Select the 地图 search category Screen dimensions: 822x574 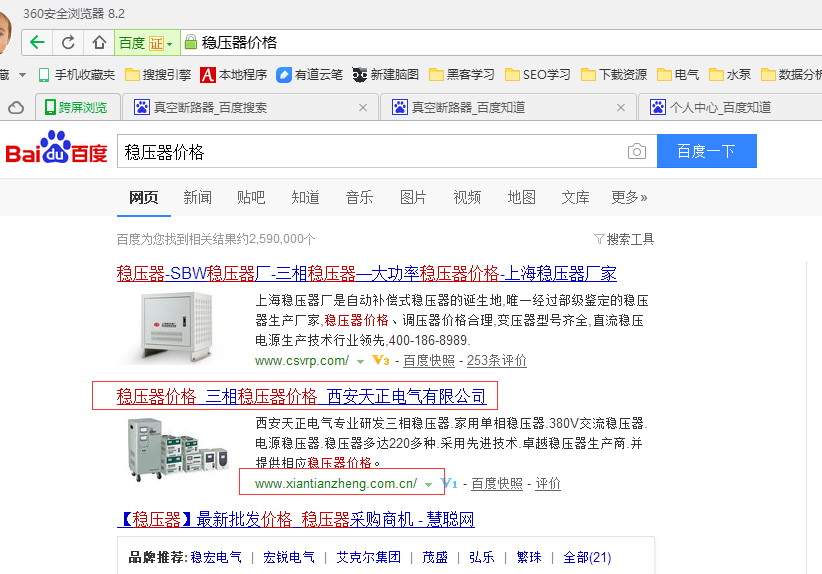(x=521, y=197)
